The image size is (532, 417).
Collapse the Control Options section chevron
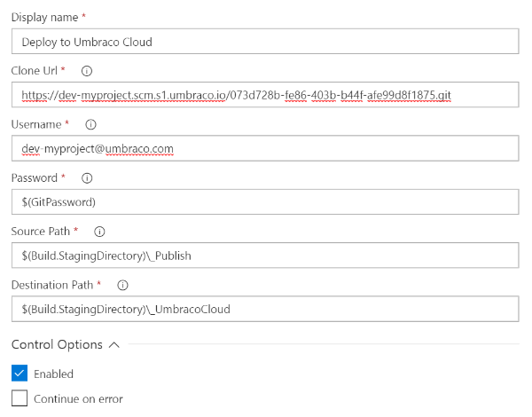pos(114,345)
